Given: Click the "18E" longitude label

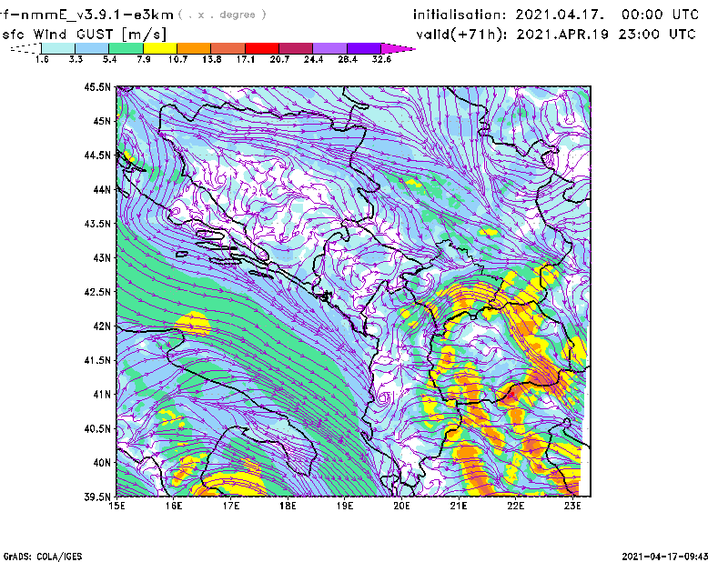Looking at the screenshot, I should point(288,506).
